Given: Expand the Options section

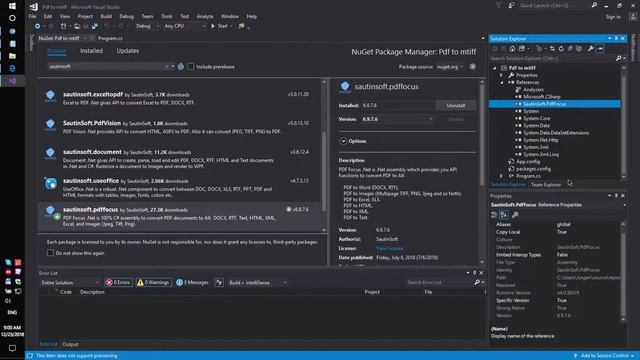Looking at the screenshot, I should tap(343, 141).
